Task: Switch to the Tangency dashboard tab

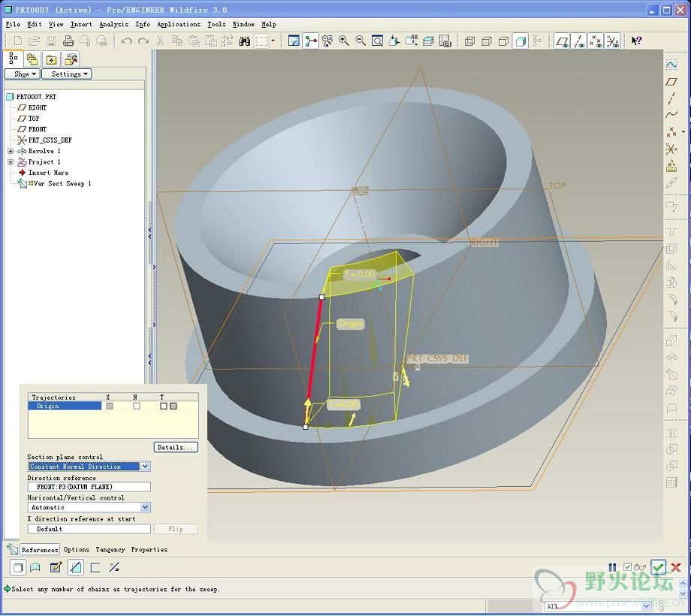Action: coord(110,549)
